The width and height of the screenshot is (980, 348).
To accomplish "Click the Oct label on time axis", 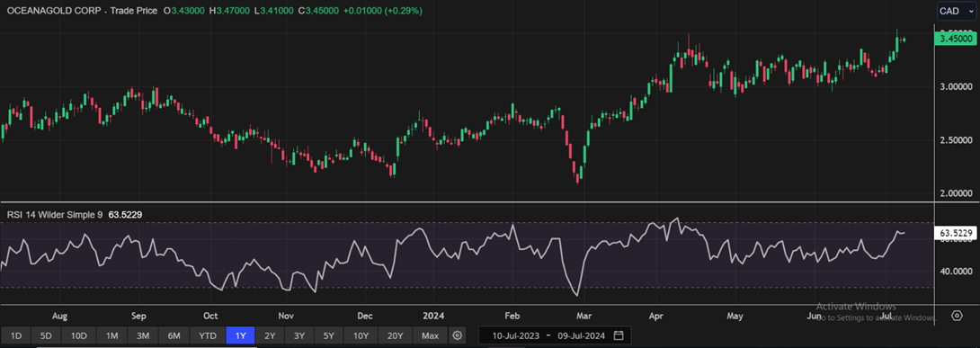I will click(210, 317).
